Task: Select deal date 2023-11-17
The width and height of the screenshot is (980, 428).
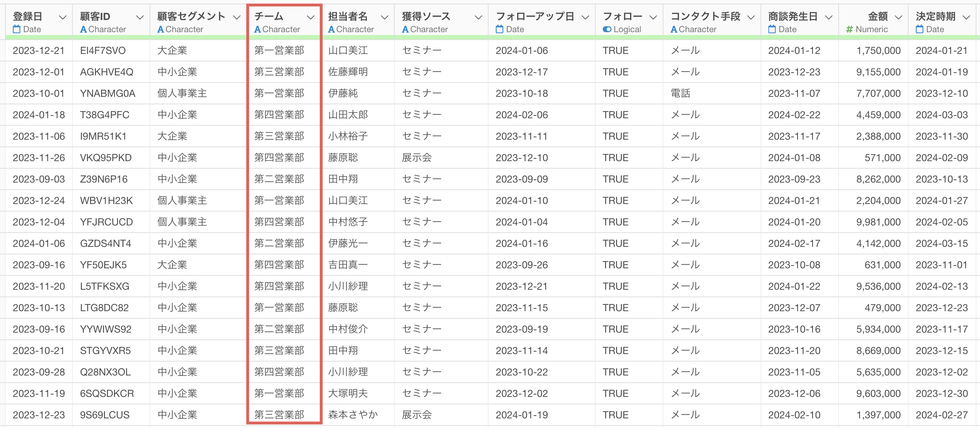Action: coord(794,136)
